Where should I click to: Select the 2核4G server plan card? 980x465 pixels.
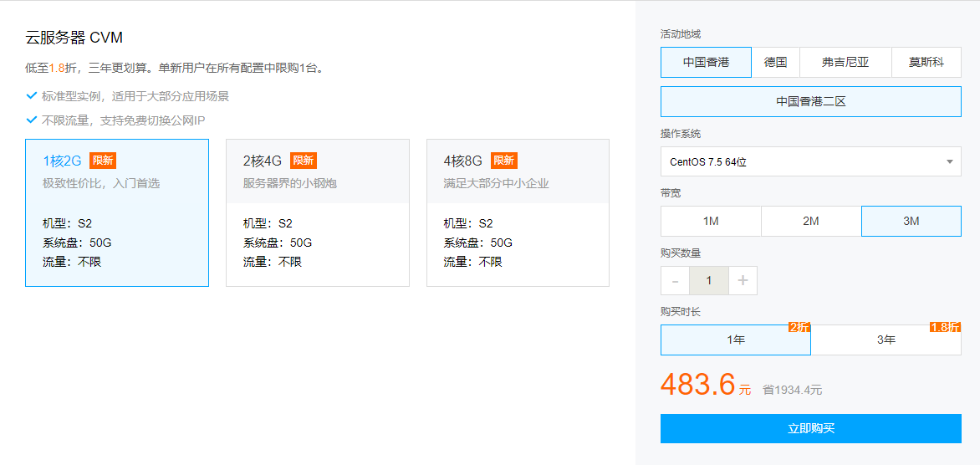(x=318, y=212)
